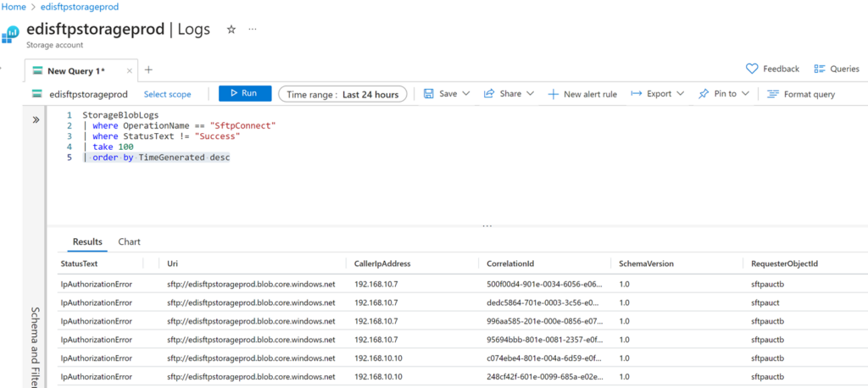Open the more options ellipsis in title
868x388 pixels.
(x=253, y=30)
